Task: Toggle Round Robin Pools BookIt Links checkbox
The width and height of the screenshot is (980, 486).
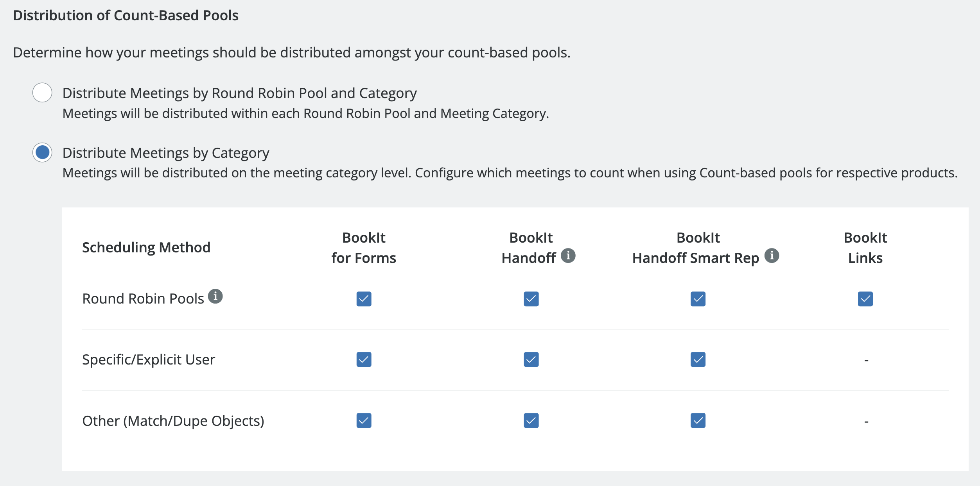Action: click(x=865, y=299)
